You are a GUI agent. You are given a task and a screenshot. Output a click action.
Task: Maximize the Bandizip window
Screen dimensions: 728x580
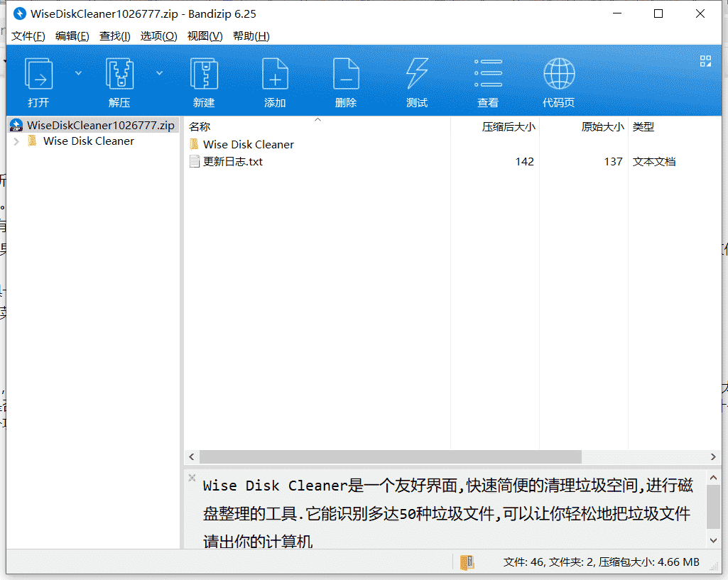pos(658,14)
